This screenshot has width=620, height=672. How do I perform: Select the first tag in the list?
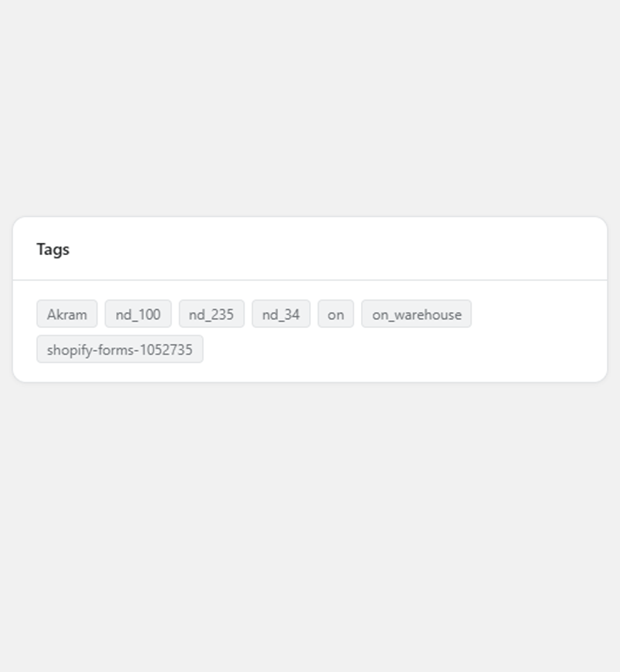coord(67,314)
